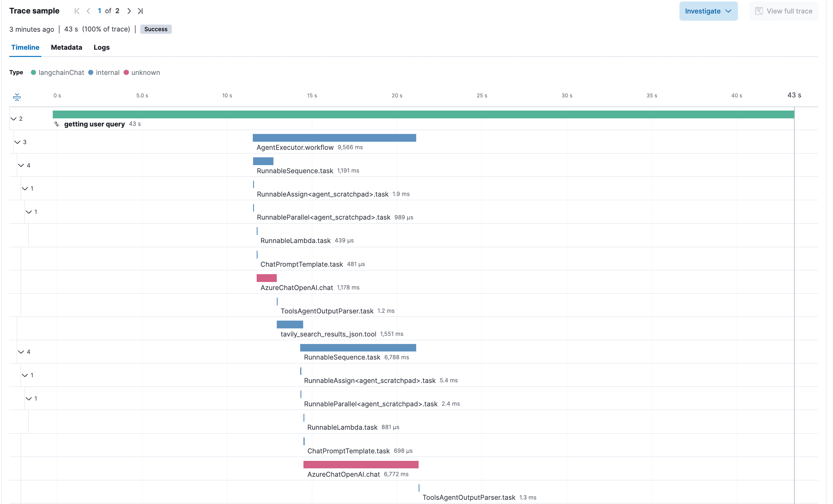
Task: Go to first trace sample
Action: tap(77, 11)
